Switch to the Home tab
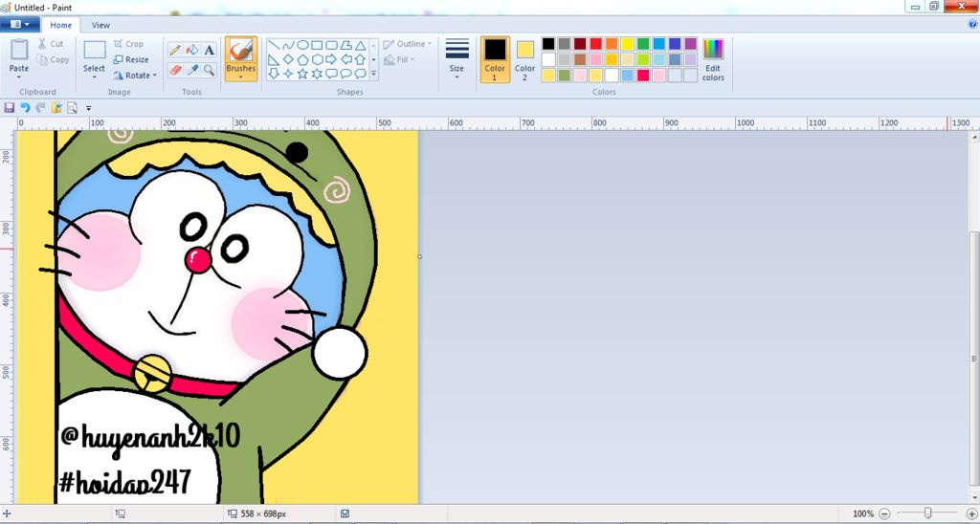 [60, 25]
